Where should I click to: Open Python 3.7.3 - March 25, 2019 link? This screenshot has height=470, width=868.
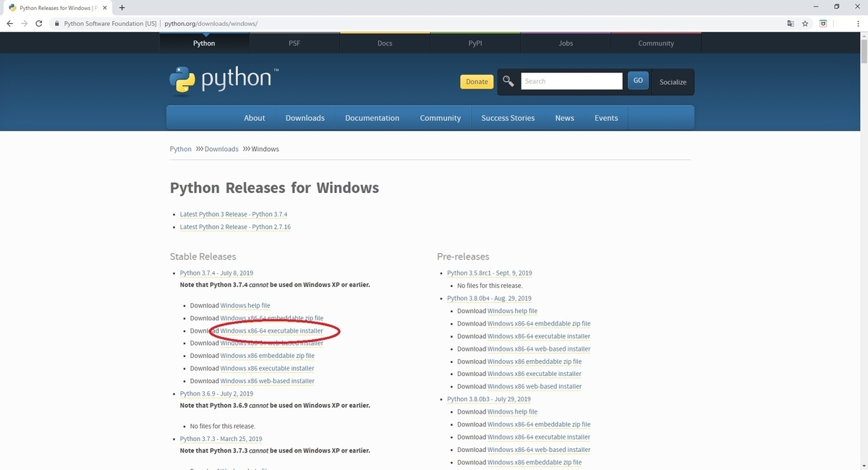click(221, 439)
